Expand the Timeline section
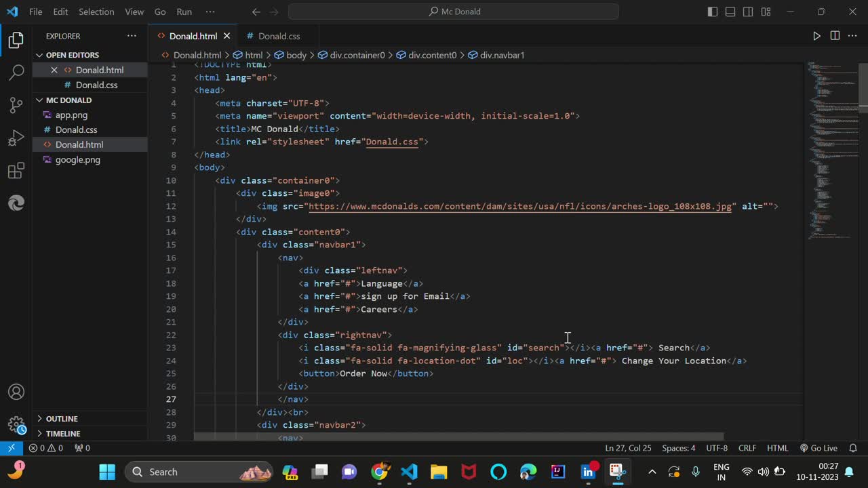The width and height of the screenshot is (868, 488). [63, 434]
